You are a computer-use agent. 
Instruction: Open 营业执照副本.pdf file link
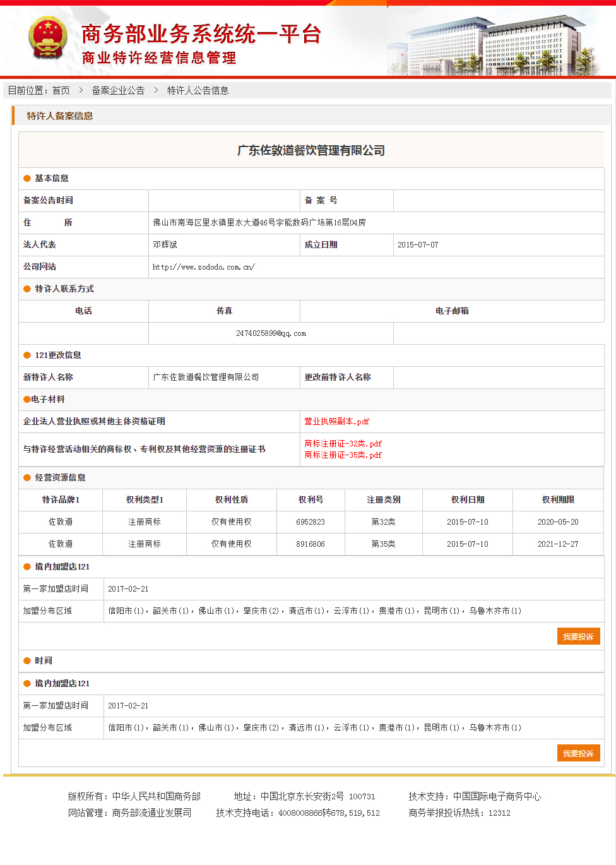point(336,421)
